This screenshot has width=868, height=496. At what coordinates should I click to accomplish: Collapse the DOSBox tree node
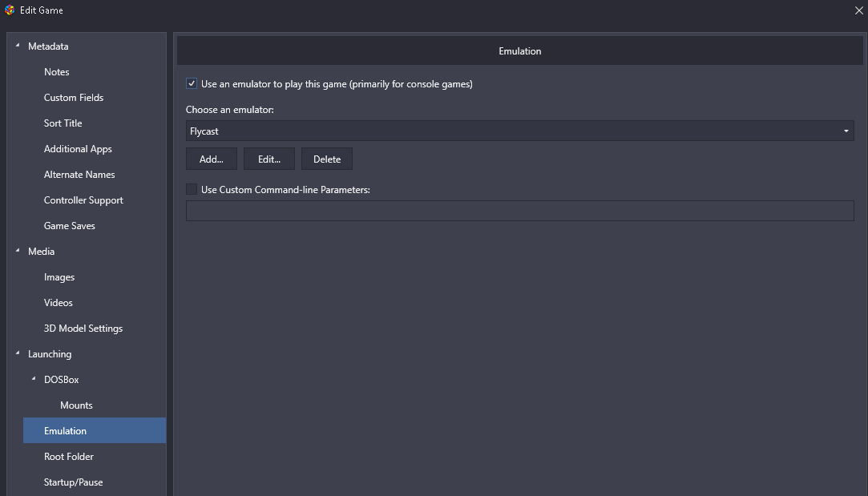coord(34,379)
